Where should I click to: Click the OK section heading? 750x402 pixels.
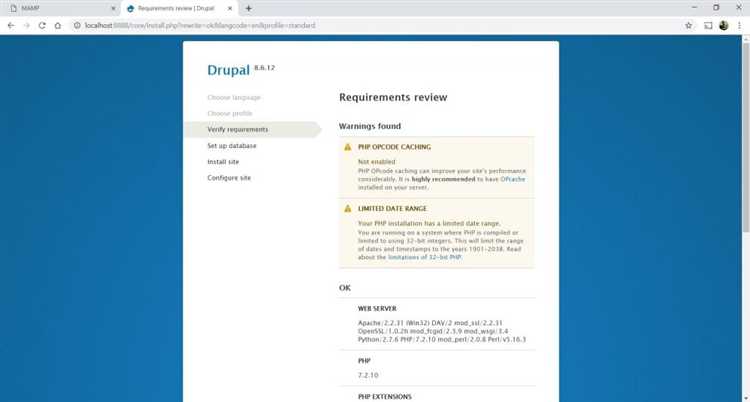345,288
